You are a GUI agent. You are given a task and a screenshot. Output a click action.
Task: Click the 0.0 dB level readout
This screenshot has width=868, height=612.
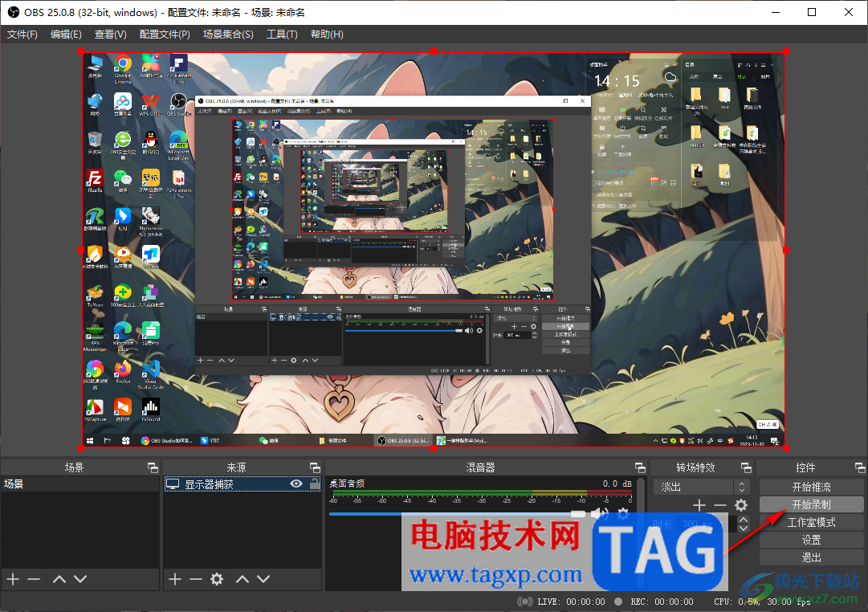click(x=617, y=483)
